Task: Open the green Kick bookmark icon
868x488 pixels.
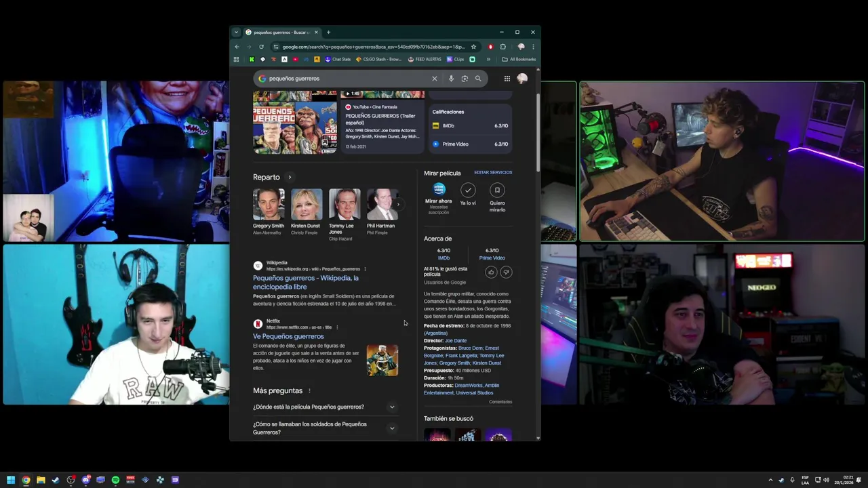Action: 252,59
